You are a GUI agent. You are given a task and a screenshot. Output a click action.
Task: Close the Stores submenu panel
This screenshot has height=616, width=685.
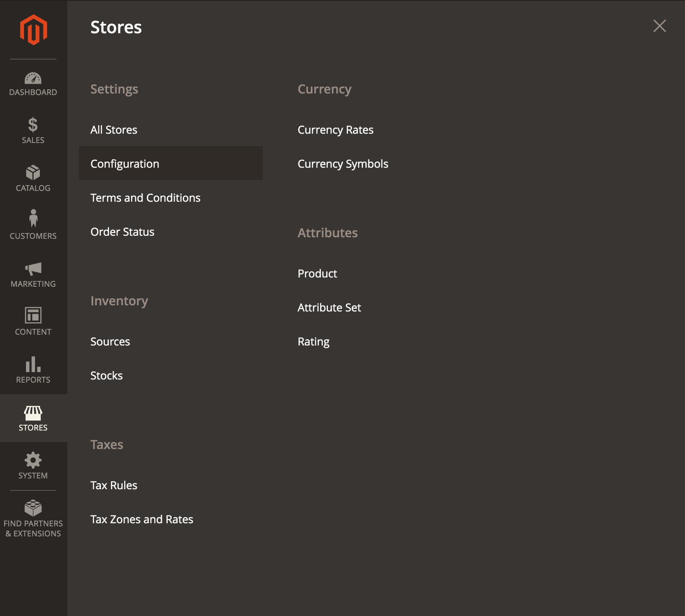point(659,26)
